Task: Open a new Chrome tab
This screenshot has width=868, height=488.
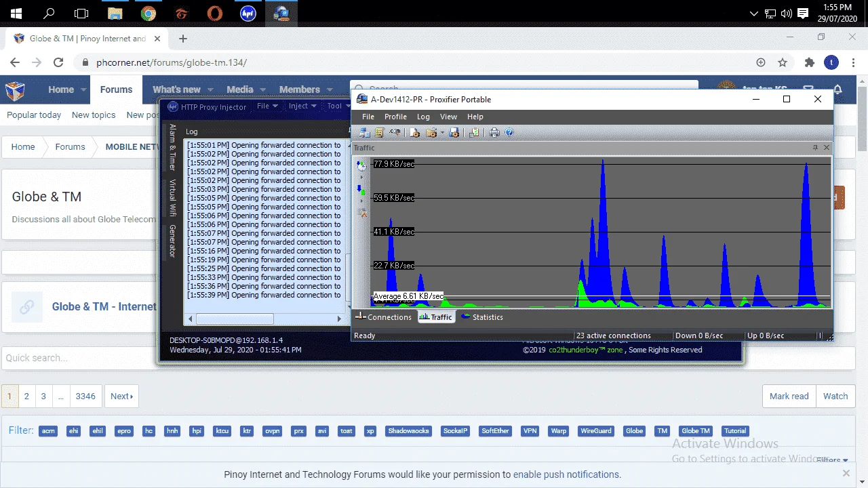Action: [x=183, y=39]
